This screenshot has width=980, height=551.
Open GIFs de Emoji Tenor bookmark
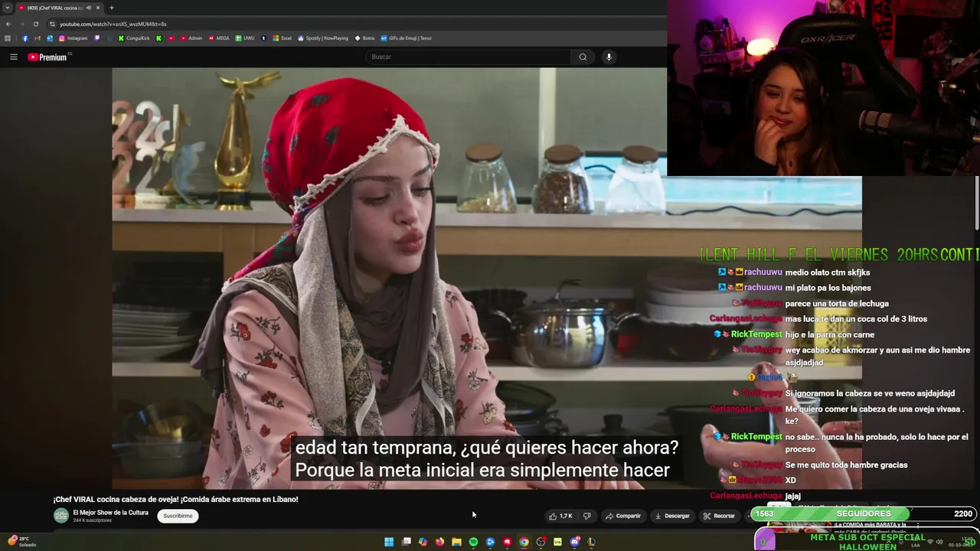pos(406,38)
